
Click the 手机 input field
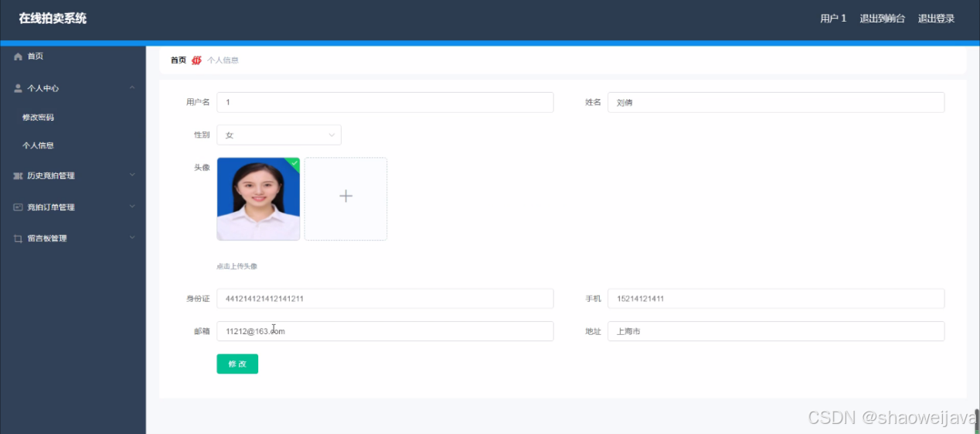tap(776, 299)
